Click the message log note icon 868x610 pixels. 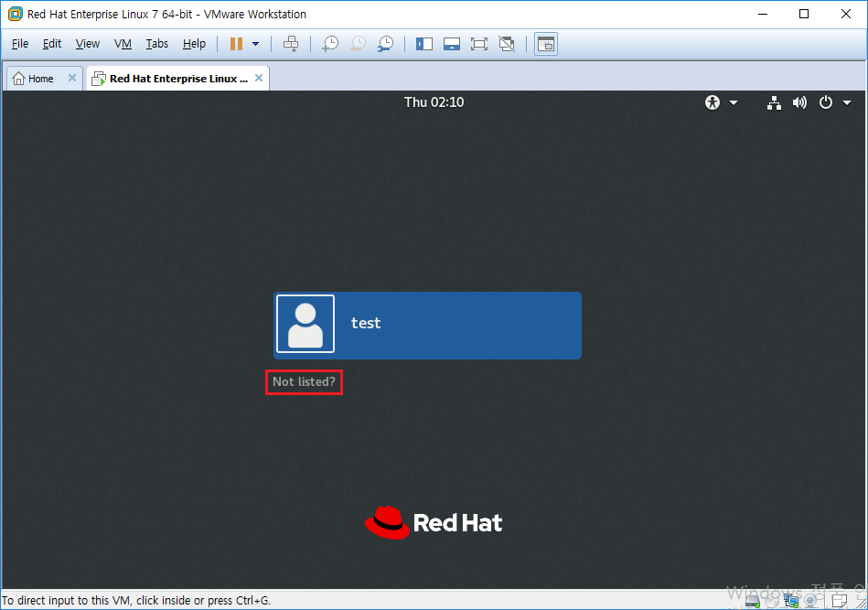pos(840,601)
